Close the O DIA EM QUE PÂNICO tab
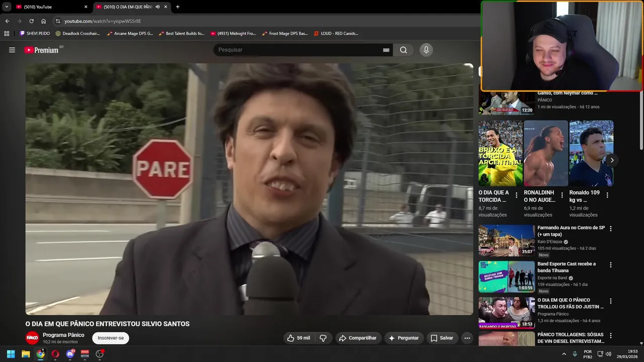 [166, 7]
